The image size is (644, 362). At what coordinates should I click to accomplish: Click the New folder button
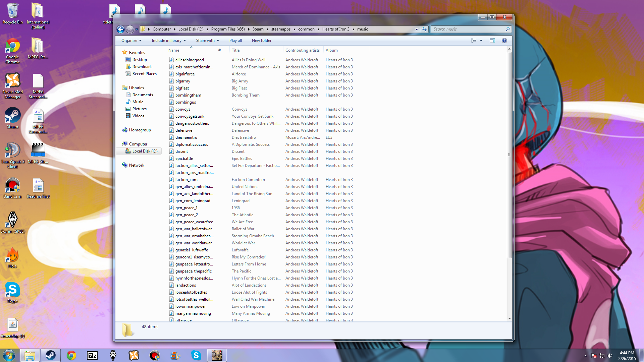(x=261, y=41)
